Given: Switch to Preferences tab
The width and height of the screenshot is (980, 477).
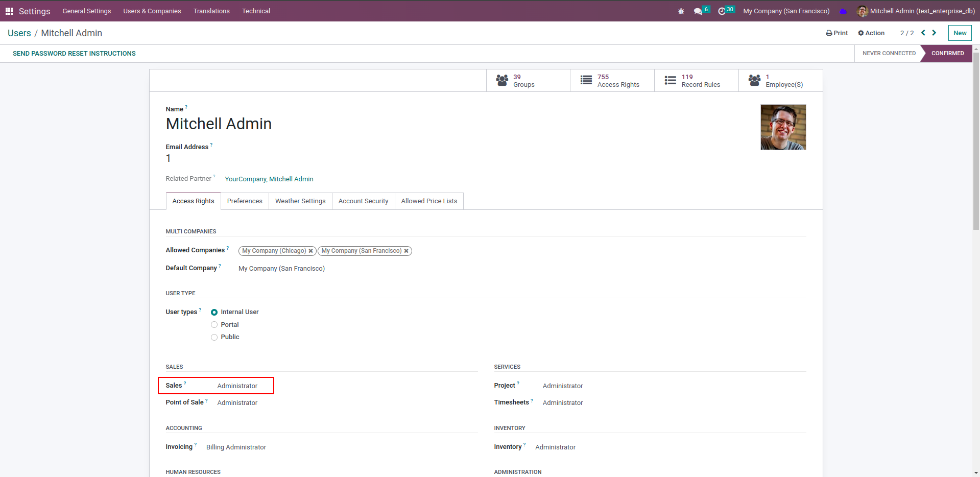Looking at the screenshot, I should [x=245, y=201].
